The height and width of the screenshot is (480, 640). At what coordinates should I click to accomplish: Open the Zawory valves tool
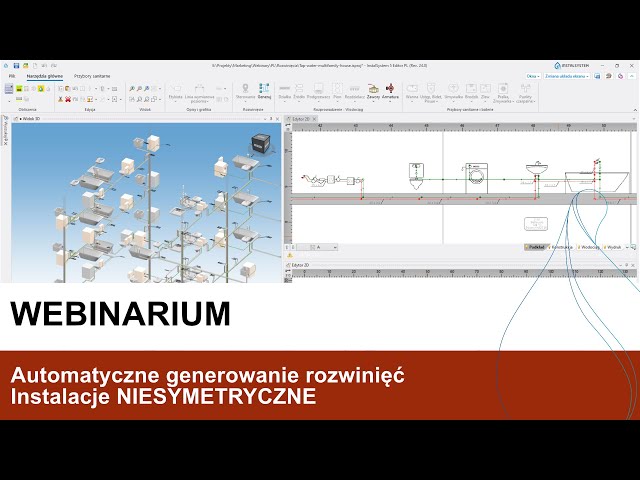coord(373,91)
